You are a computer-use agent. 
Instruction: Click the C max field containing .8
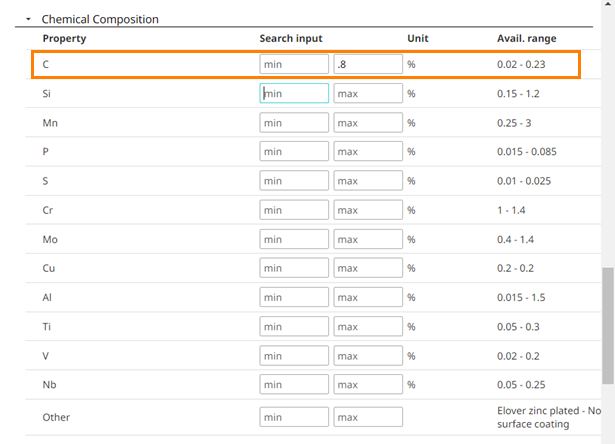[x=368, y=64]
